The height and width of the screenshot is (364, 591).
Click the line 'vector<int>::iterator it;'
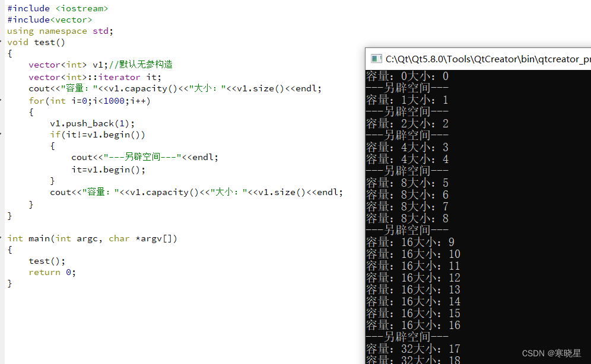click(x=95, y=77)
